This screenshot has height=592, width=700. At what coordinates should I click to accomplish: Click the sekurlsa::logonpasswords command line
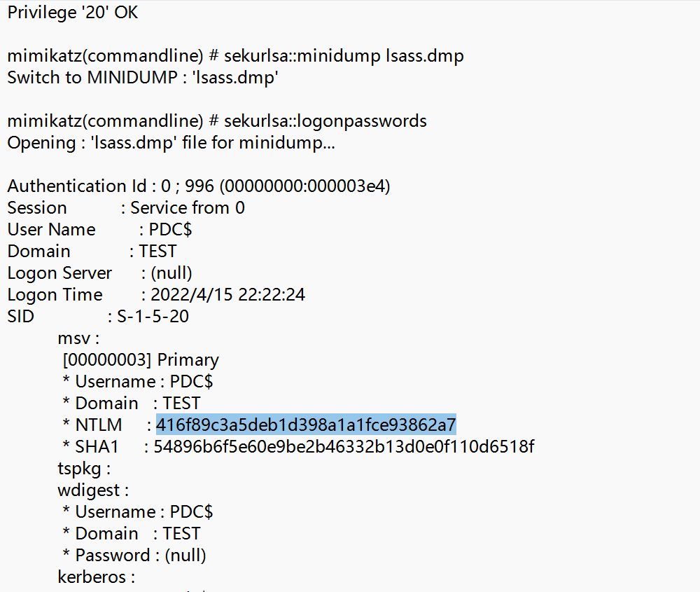[x=217, y=121]
